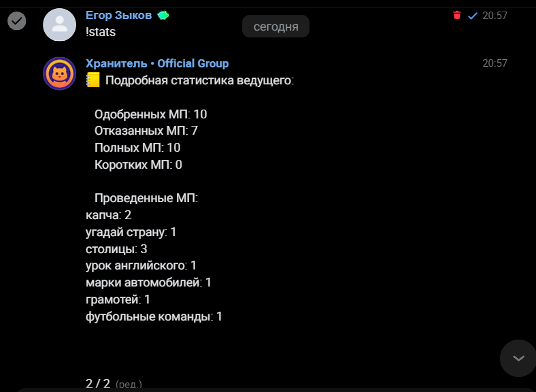536x392 pixels.
Task: Toggle the message selection checkmark circle
Action: point(16,21)
